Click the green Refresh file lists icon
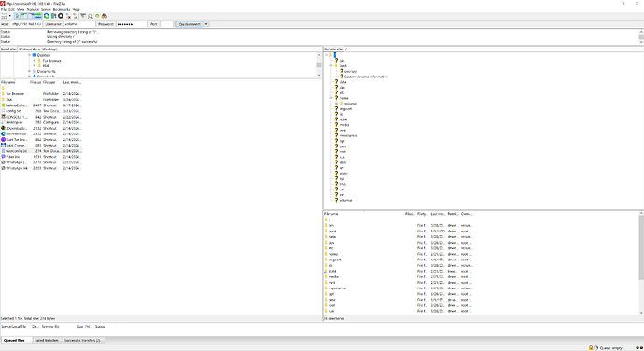 [x=47, y=16]
